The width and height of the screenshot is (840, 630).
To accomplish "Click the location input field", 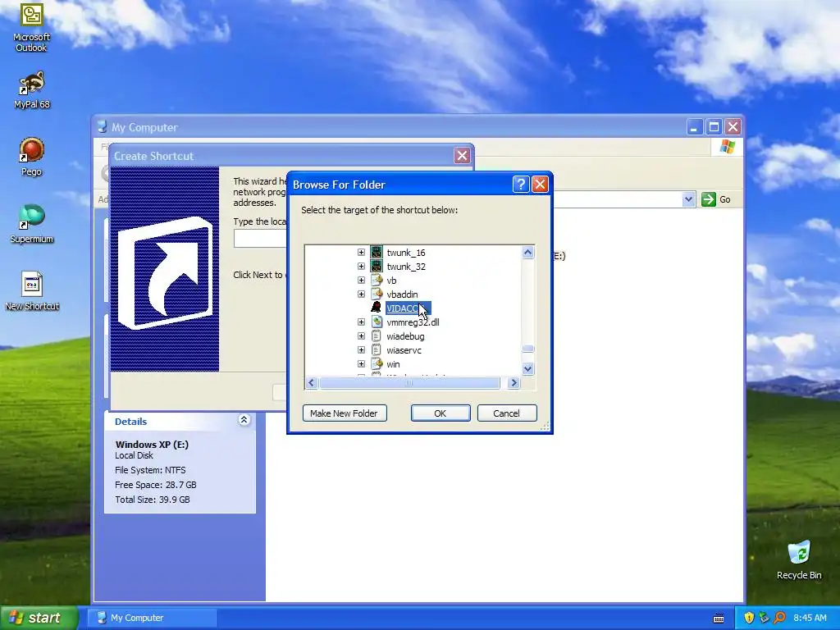I will (x=260, y=238).
